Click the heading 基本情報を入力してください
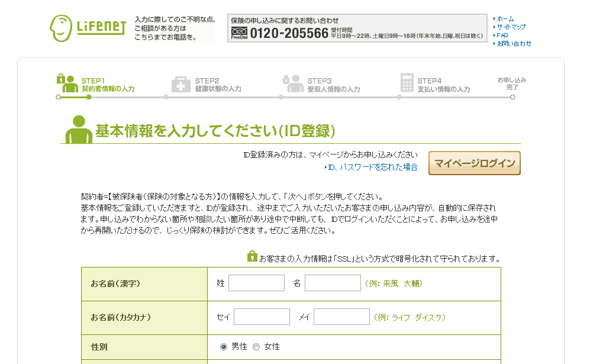590x364 pixels. 215,131
